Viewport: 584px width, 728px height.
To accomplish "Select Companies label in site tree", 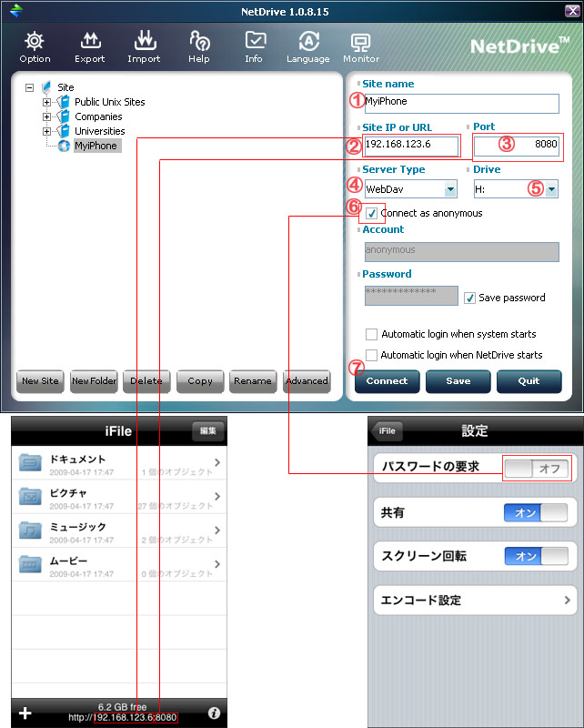I will point(98,116).
